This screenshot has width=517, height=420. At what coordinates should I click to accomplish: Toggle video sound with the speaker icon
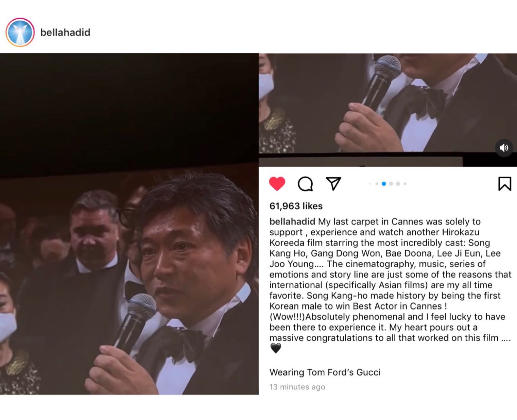504,148
